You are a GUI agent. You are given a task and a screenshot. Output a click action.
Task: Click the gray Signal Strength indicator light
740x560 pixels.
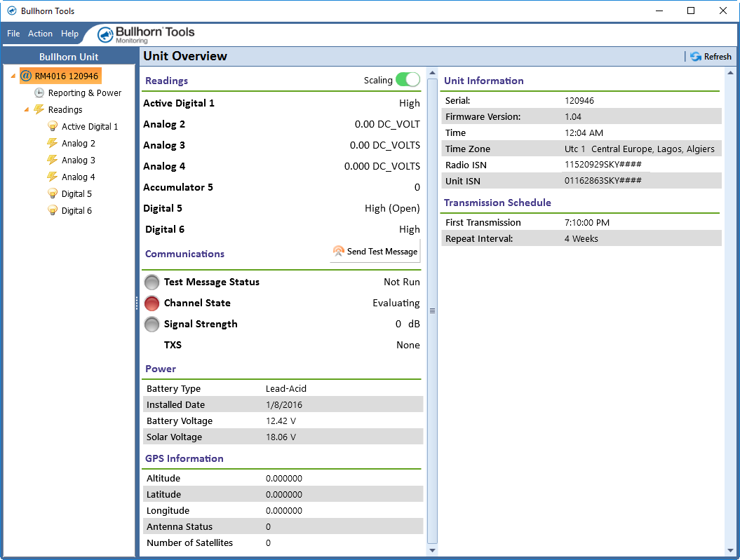click(x=152, y=325)
